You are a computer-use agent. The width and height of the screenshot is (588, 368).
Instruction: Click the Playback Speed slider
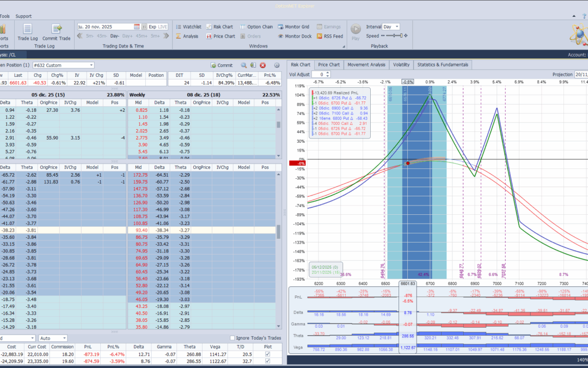pyautogui.click(x=394, y=35)
